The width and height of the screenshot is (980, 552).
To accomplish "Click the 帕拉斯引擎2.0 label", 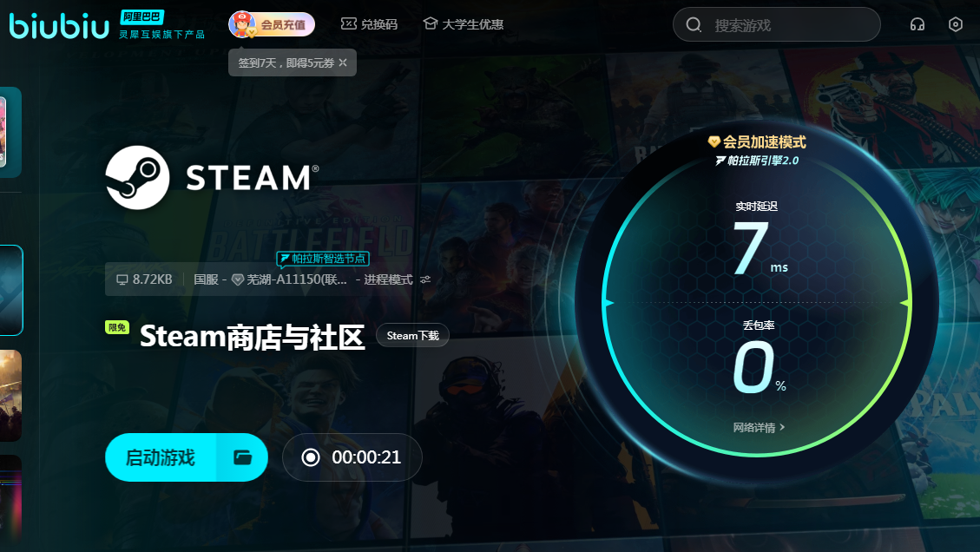I will pyautogui.click(x=757, y=161).
